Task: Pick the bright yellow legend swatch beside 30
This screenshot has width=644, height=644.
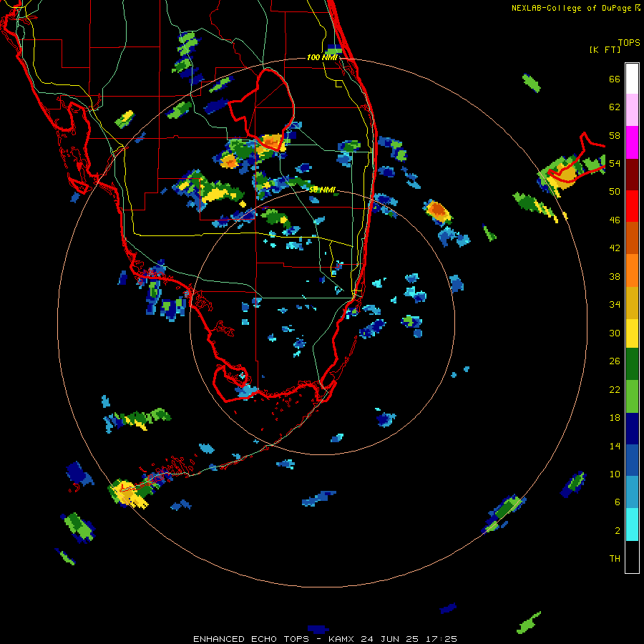Action: coord(632,333)
